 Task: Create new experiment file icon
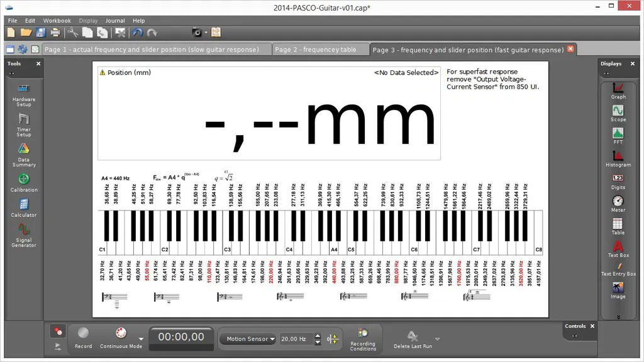tap(11, 33)
